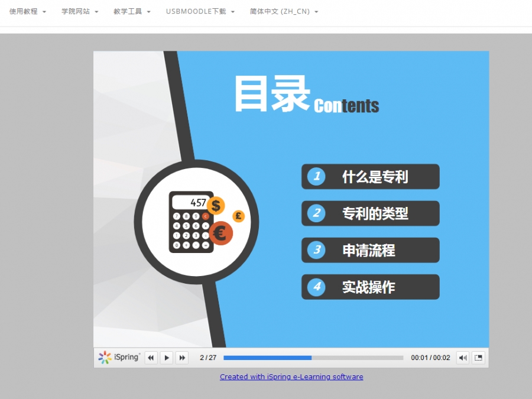Image resolution: width=532 pixels, height=399 pixels.
Task: Click the orange dollar coin icon
Action: coord(215,205)
